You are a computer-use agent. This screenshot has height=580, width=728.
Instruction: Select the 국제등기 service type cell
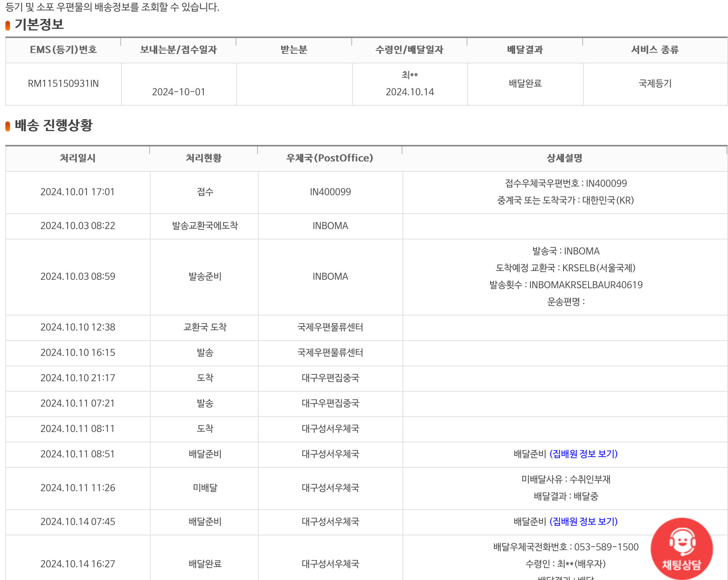pos(655,83)
